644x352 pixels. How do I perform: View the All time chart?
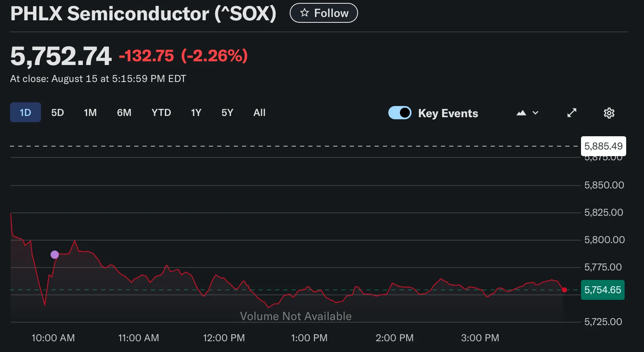[259, 112]
